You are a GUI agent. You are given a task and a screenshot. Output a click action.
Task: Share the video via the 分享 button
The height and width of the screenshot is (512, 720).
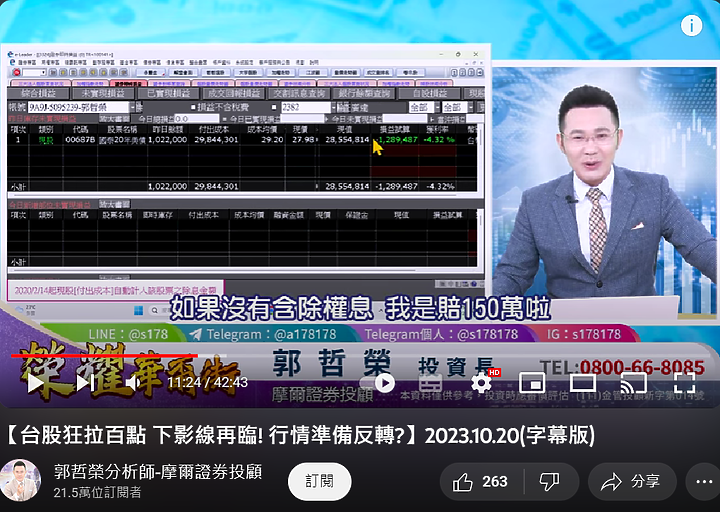(631, 481)
